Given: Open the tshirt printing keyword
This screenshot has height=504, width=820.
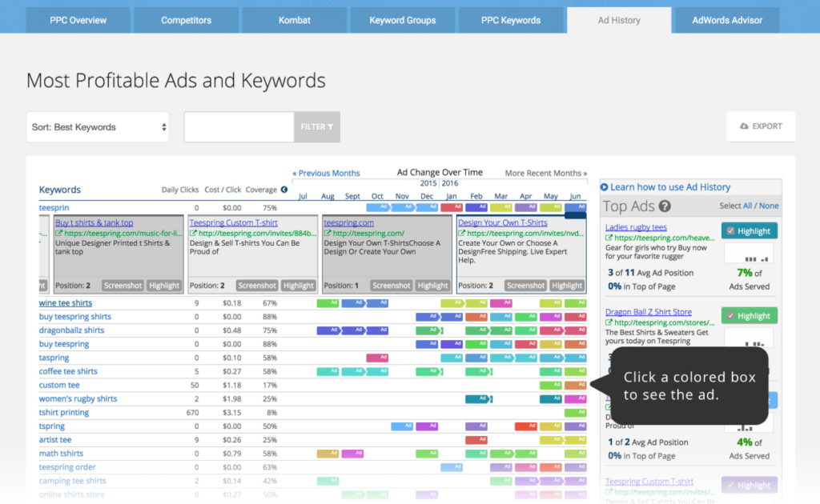Looking at the screenshot, I should point(64,412).
